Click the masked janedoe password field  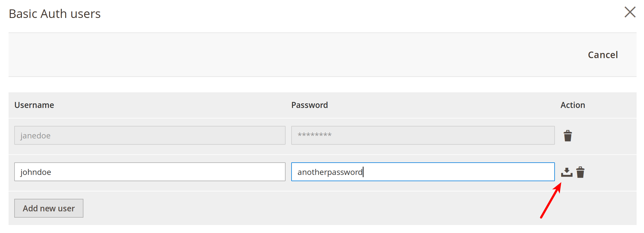pyautogui.click(x=423, y=135)
